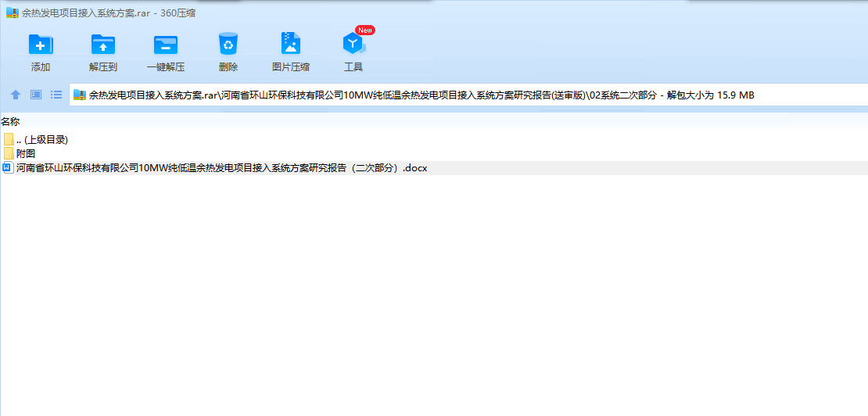
Task: Select the parent directory folder icon
Action: click(x=9, y=139)
